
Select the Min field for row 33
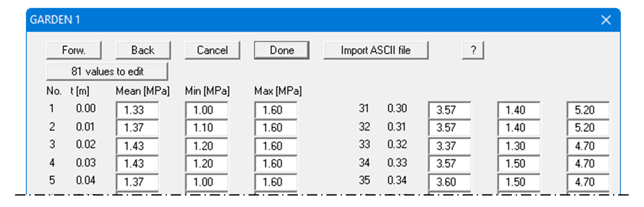[x=519, y=146]
